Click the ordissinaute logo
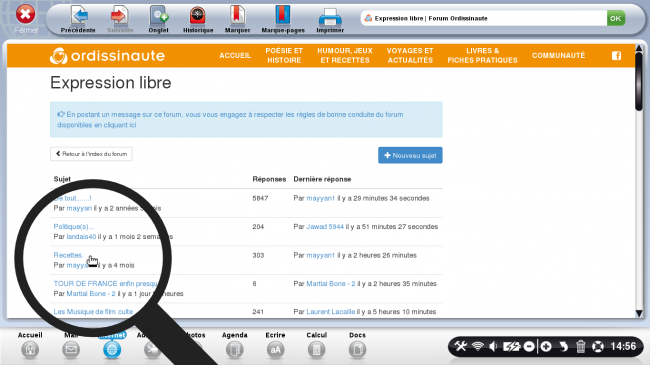Viewport: 650px width, 365px height. pyautogui.click(x=107, y=56)
